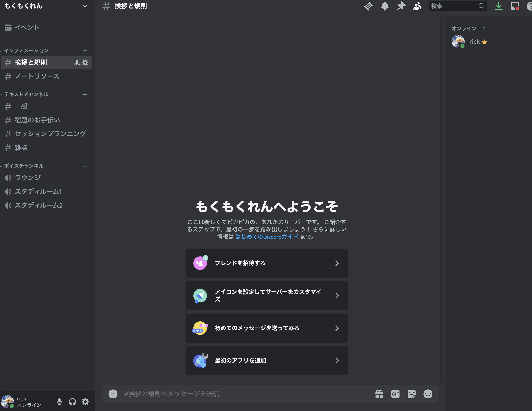Open 宿題のお手伝い channel
This screenshot has height=411, width=532.
(x=46, y=120)
